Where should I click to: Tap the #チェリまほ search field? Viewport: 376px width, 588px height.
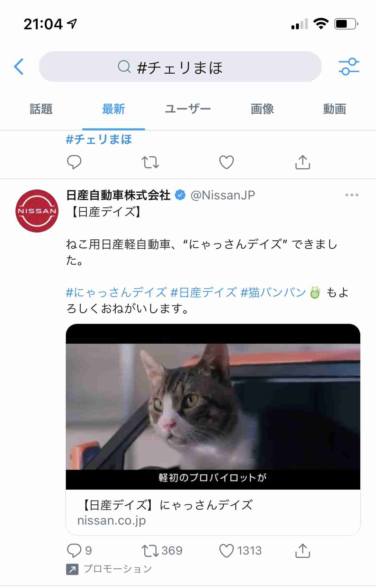click(x=180, y=67)
